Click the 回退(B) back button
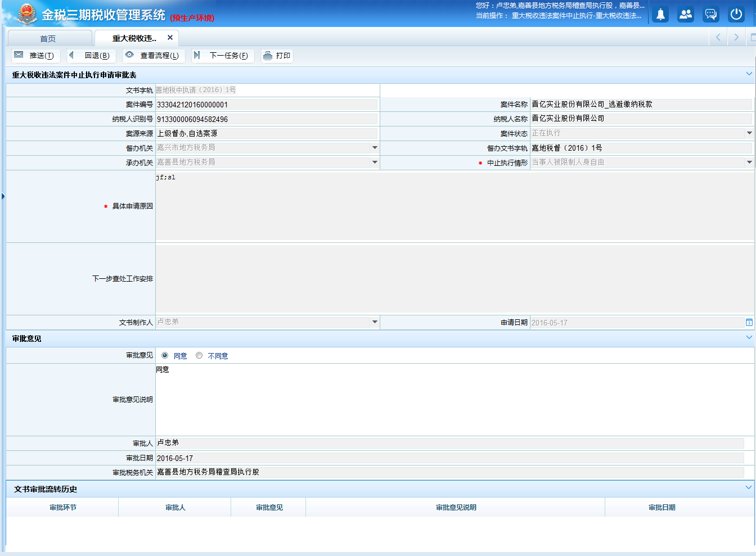This screenshot has width=756, height=556. pos(91,56)
